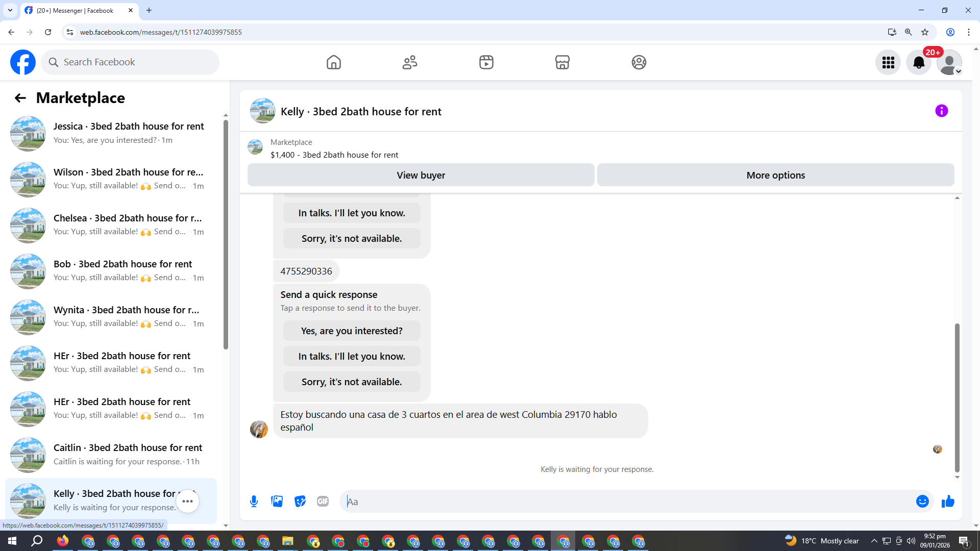Screen dimensions: 980x551
Task: Switch to the Marketplace tab in navbar
Action: 562,62
